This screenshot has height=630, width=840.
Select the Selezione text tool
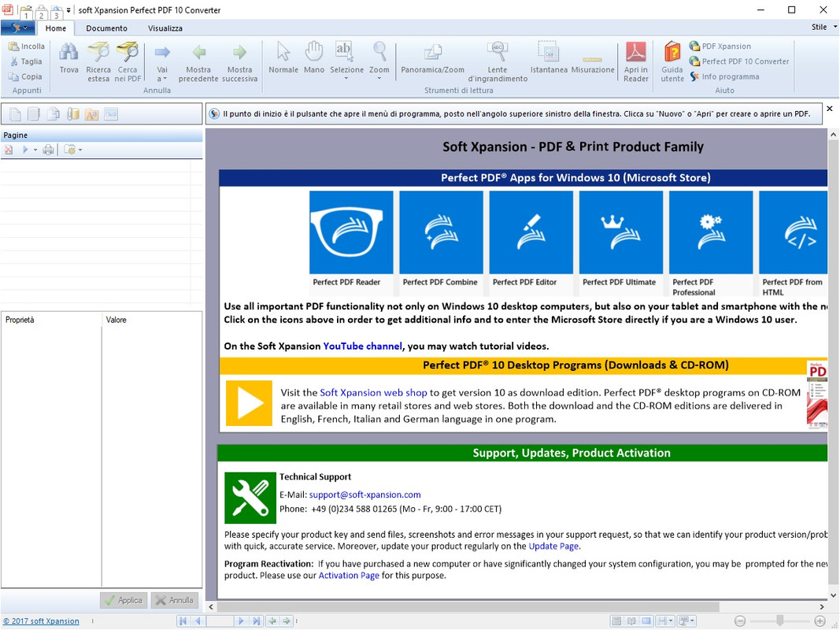coord(346,57)
